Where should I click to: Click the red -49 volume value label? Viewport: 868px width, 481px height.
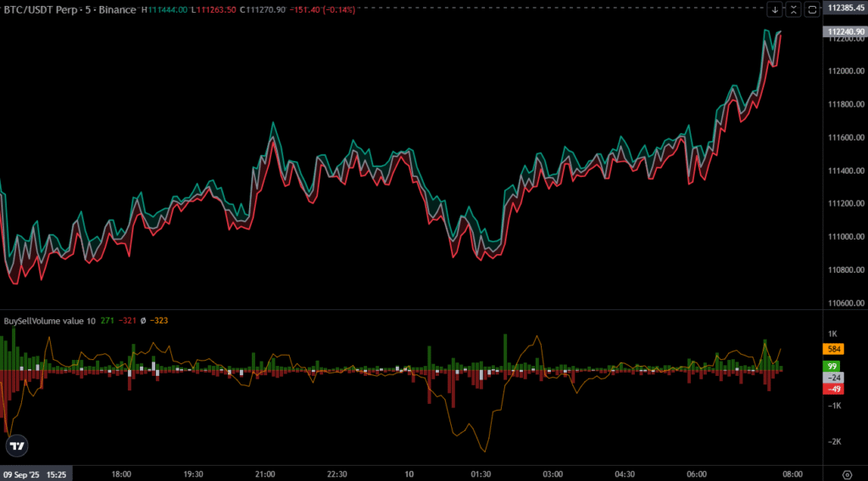[832, 389]
